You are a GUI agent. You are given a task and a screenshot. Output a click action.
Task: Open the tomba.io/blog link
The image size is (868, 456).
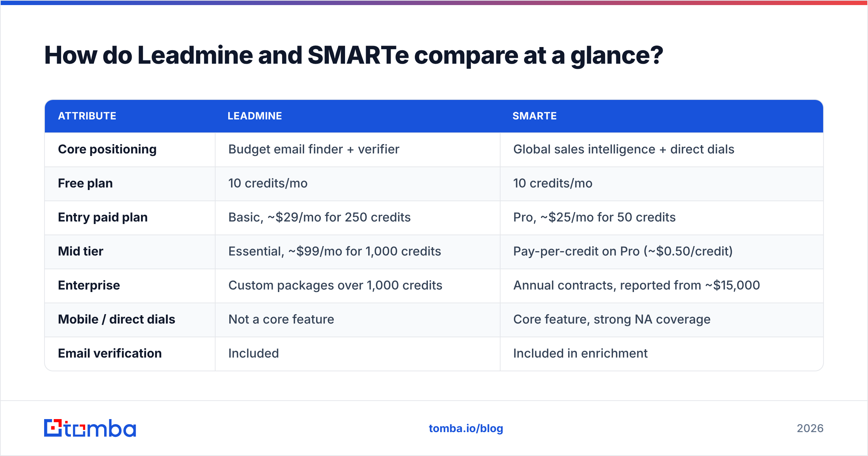(x=466, y=428)
